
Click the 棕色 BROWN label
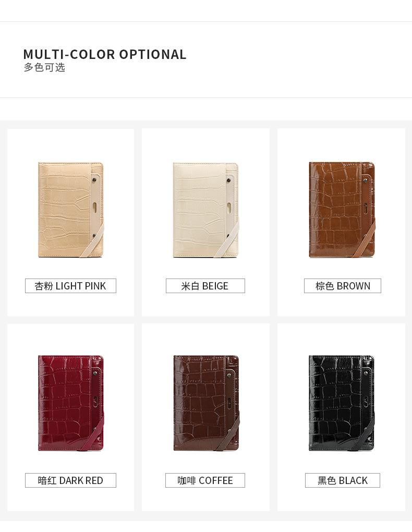coord(343,286)
